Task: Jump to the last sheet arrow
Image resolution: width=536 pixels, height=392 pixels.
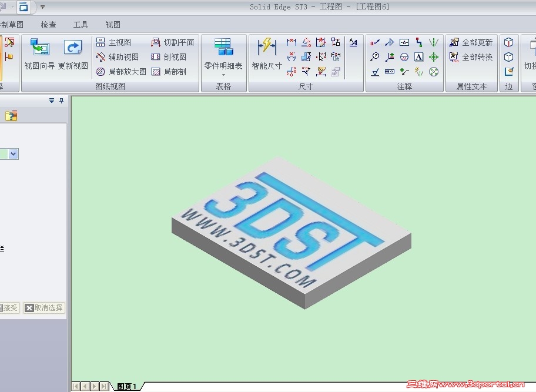Action: [103, 387]
